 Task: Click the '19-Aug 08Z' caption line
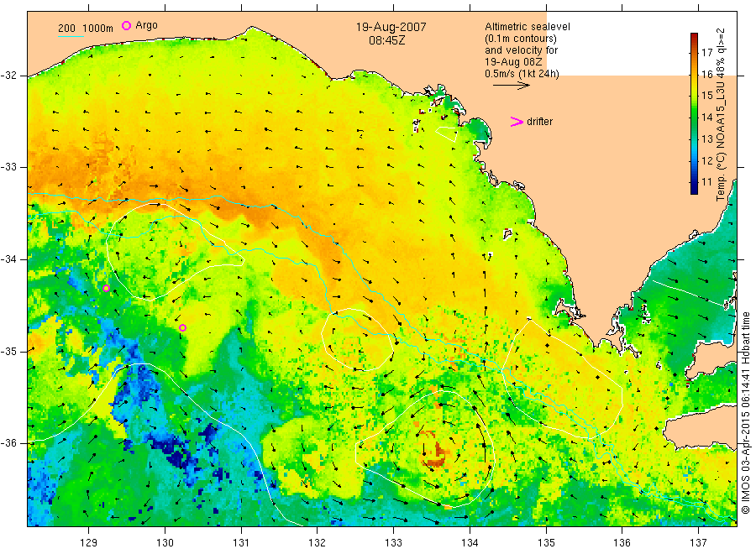tap(513, 62)
